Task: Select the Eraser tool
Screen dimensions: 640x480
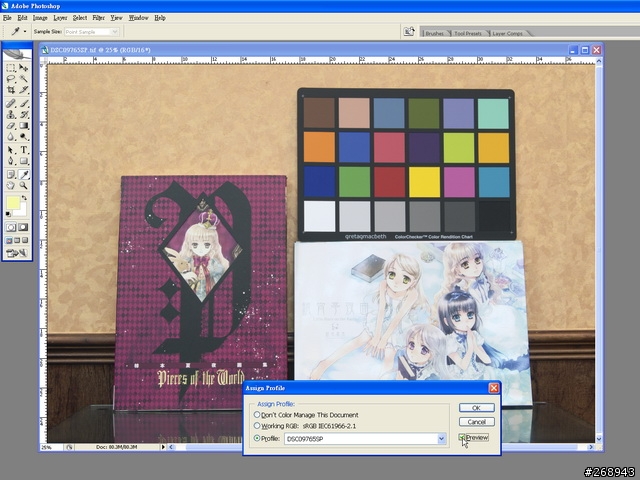Action: (11, 126)
